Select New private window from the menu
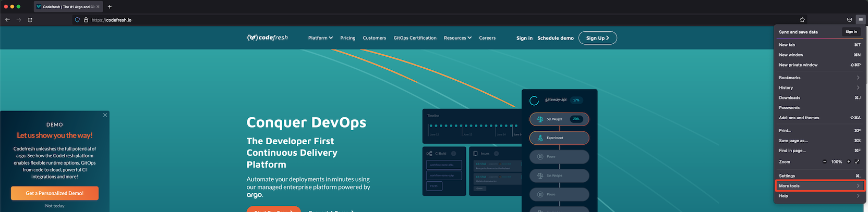This screenshot has width=868, height=212. [798, 65]
